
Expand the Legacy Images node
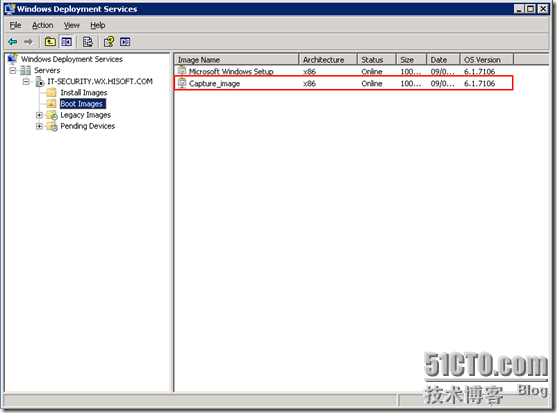pyautogui.click(x=39, y=115)
